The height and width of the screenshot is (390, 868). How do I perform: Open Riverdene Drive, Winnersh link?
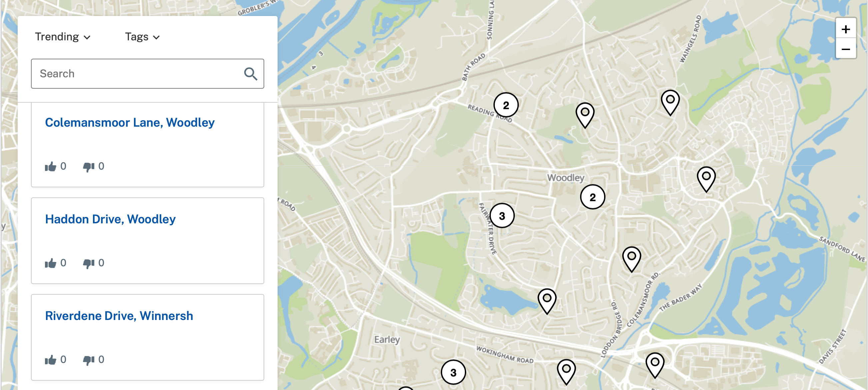[119, 316]
